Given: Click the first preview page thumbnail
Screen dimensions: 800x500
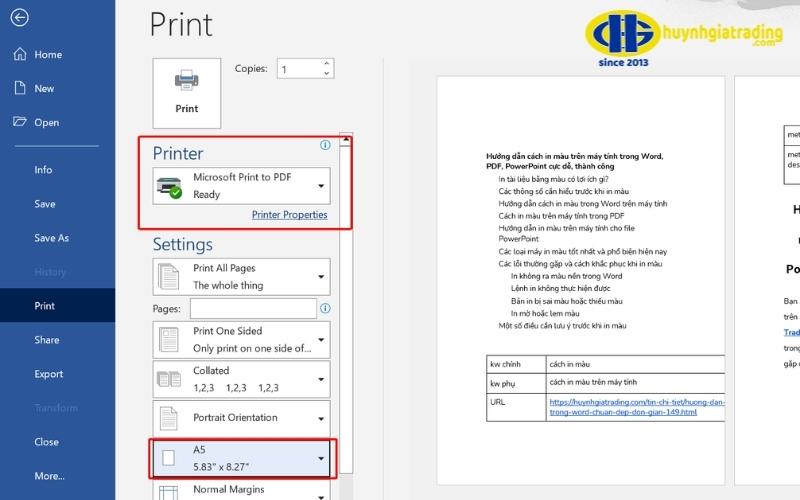Looking at the screenshot, I should pos(581,280).
